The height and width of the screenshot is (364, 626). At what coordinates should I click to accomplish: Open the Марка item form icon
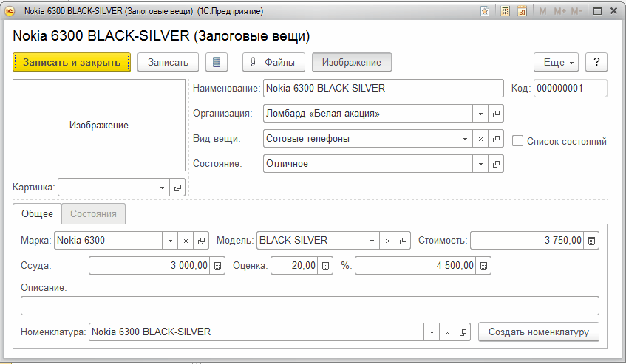201,241
